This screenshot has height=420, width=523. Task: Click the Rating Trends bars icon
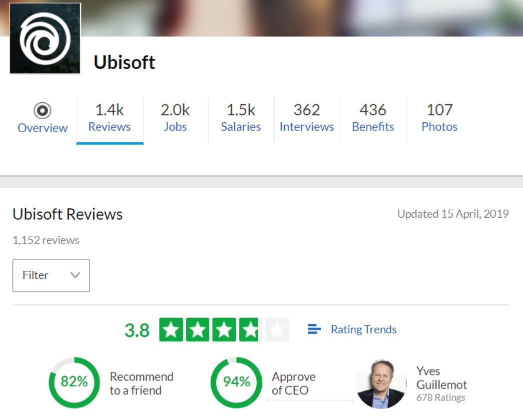coord(314,329)
